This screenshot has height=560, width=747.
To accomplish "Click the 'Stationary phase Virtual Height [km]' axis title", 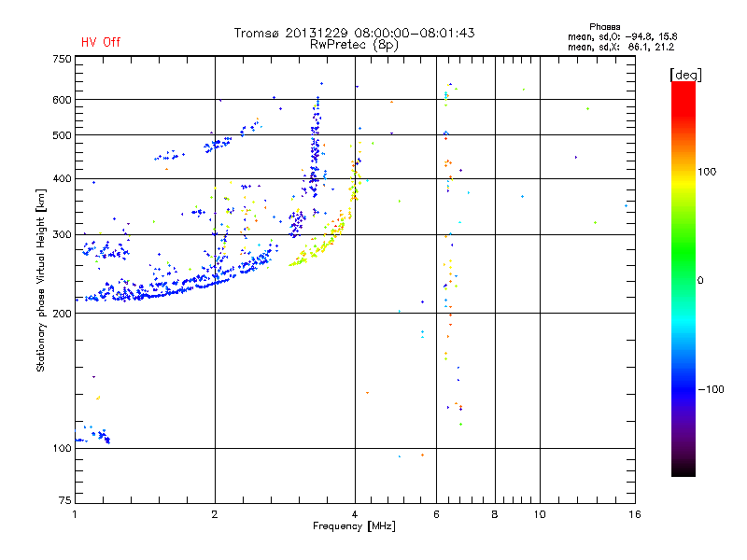I will pos(40,280).
